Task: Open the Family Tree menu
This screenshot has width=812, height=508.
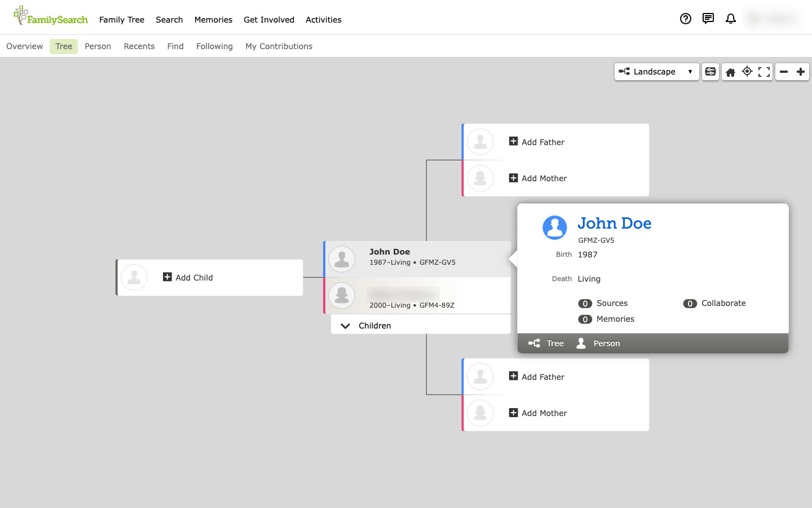Action: point(122,20)
